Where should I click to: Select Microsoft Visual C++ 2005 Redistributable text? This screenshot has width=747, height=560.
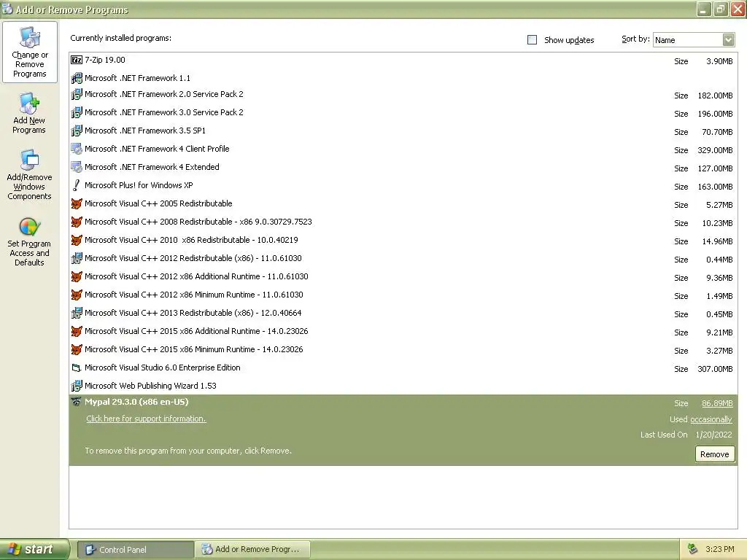point(158,204)
